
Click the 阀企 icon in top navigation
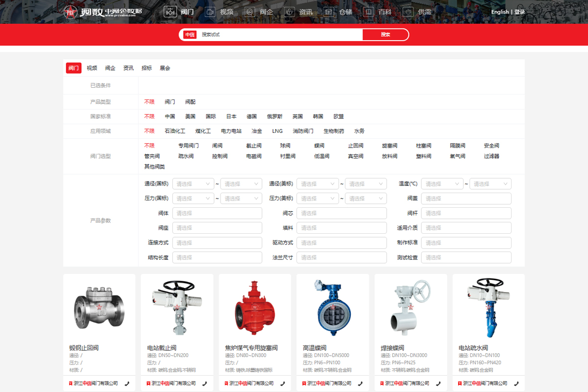(x=250, y=12)
